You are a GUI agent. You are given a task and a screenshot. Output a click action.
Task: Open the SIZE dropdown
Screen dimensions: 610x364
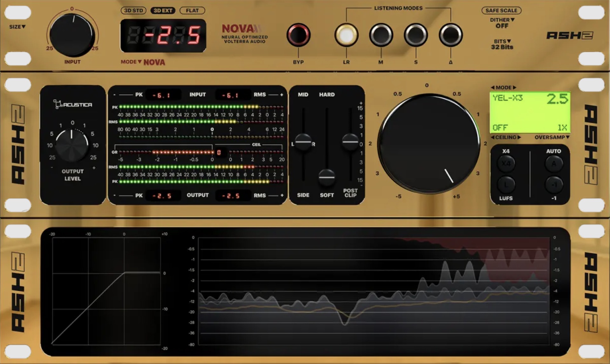[17, 27]
